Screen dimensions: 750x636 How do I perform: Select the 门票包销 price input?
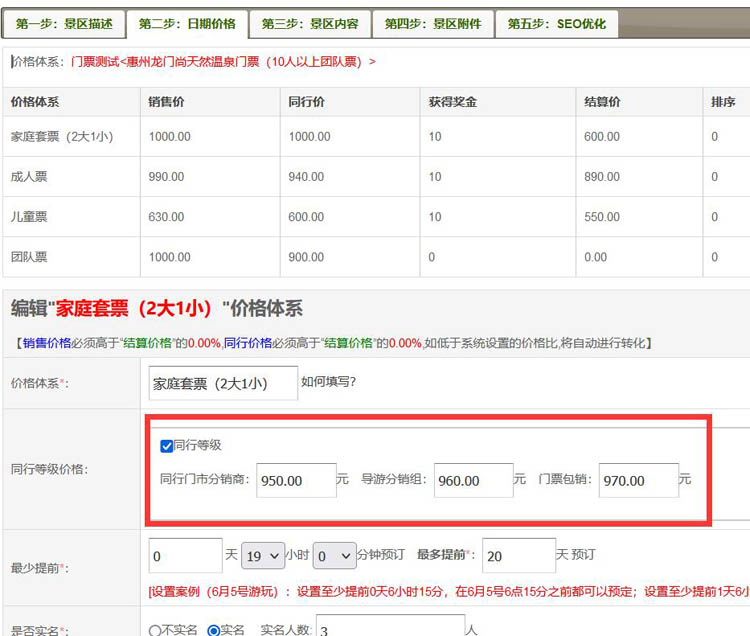click(x=638, y=481)
